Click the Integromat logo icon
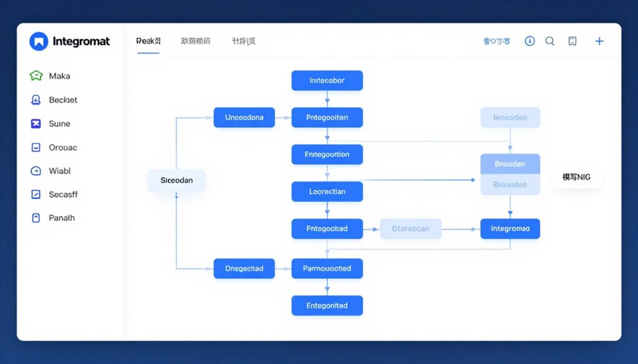Viewport: 638px width, 364px height. pos(39,40)
